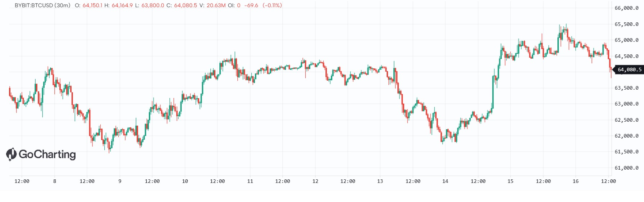This screenshot has width=644, height=202.
Task: Click the 63,000.0 price axis label
Action: [x=626, y=104]
